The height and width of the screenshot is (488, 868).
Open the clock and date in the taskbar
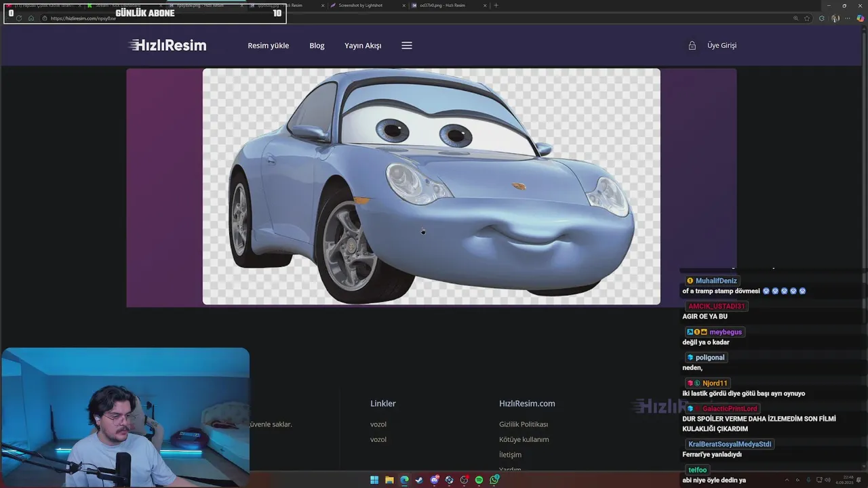pyautogui.click(x=844, y=480)
